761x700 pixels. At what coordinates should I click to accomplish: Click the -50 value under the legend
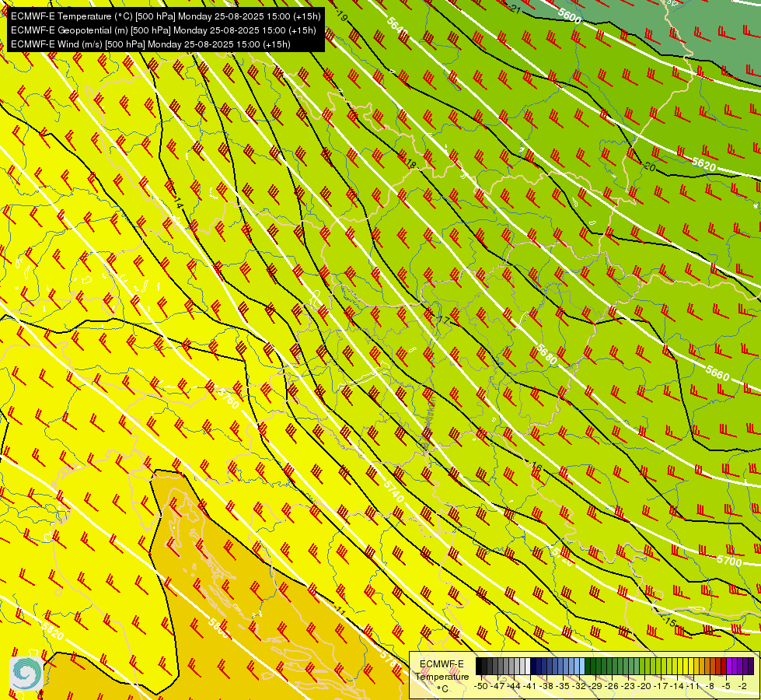click(x=481, y=686)
